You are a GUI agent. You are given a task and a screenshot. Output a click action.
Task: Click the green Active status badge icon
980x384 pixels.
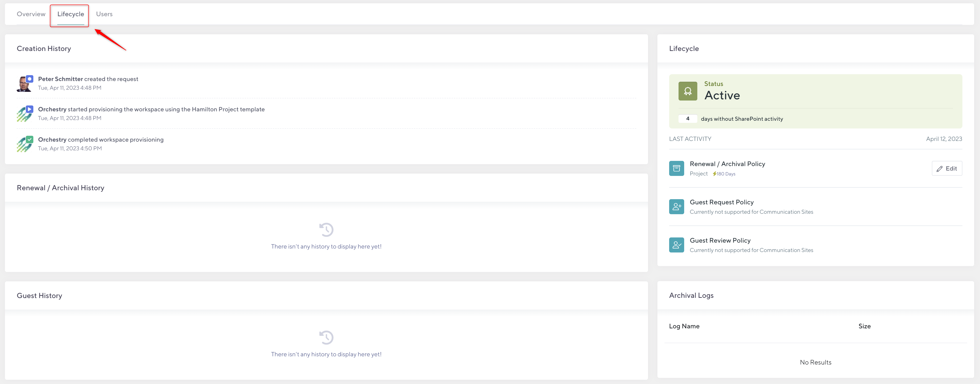point(687,91)
